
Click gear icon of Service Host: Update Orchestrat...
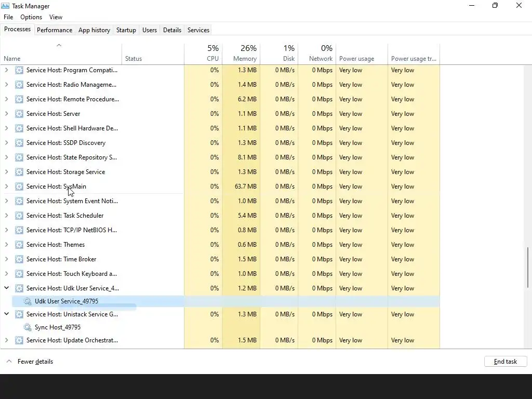point(19,340)
